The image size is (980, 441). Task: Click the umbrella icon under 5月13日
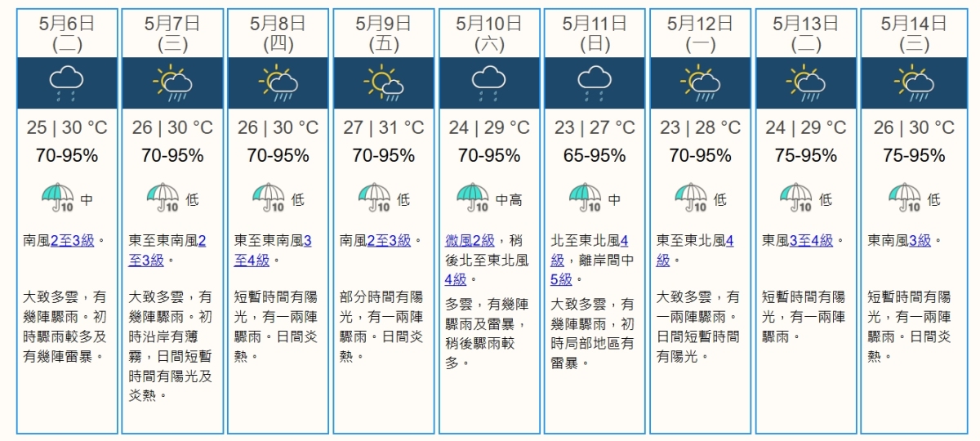(x=796, y=198)
